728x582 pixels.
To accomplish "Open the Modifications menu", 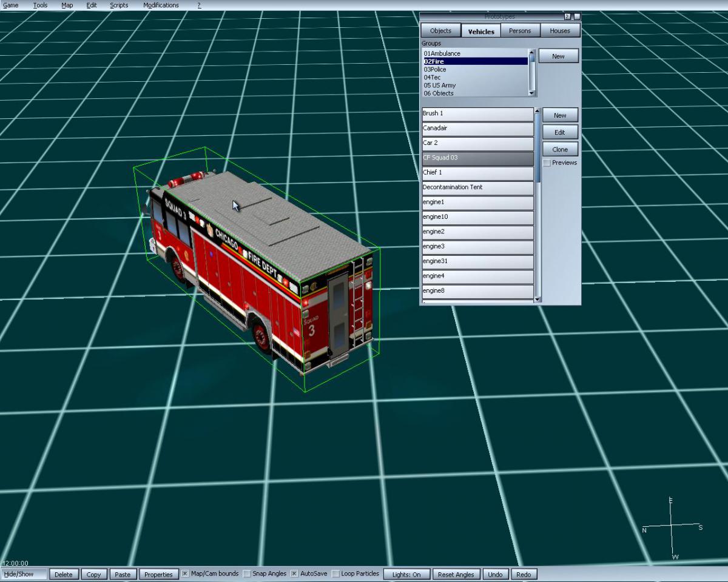I will [x=161, y=5].
